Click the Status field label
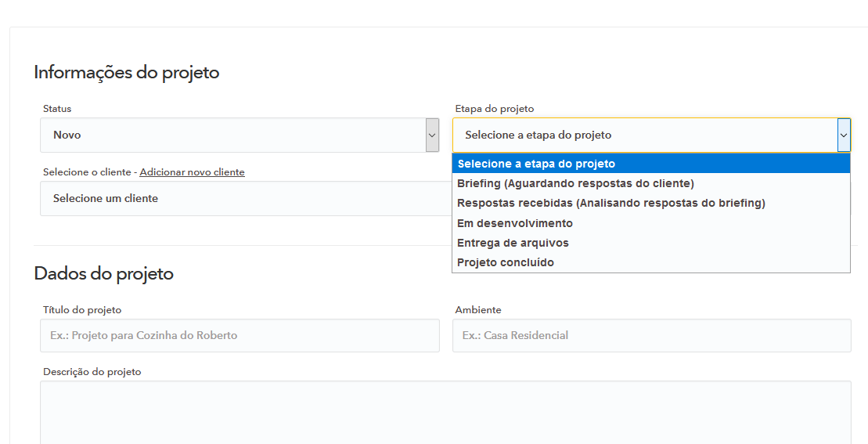The width and height of the screenshot is (868, 444). point(57,109)
